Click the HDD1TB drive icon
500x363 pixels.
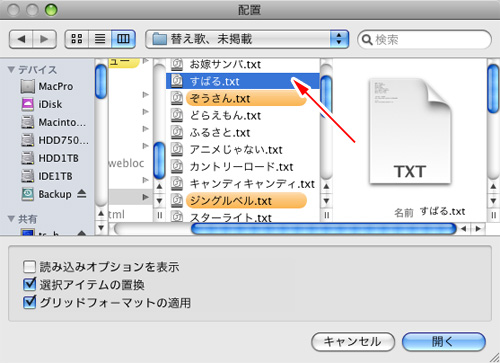28,158
